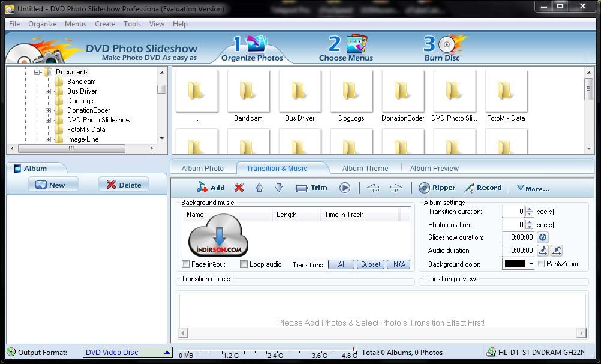
Task: Open the Help menu
Action: 180,24
